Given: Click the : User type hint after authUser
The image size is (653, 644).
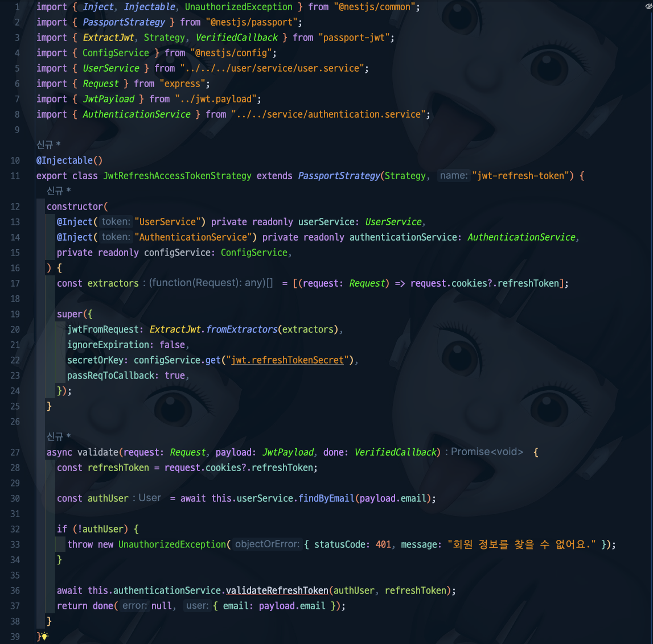Looking at the screenshot, I should pyautogui.click(x=147, y=498).
